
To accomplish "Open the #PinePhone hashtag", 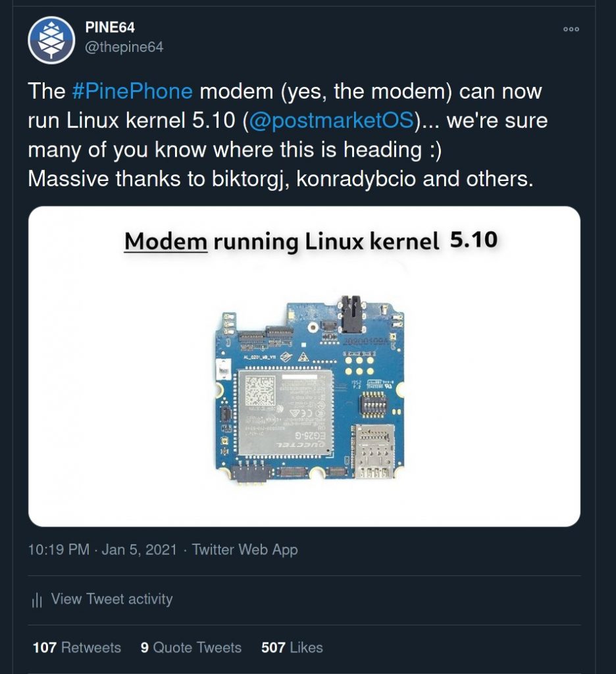I will point(132,91).
